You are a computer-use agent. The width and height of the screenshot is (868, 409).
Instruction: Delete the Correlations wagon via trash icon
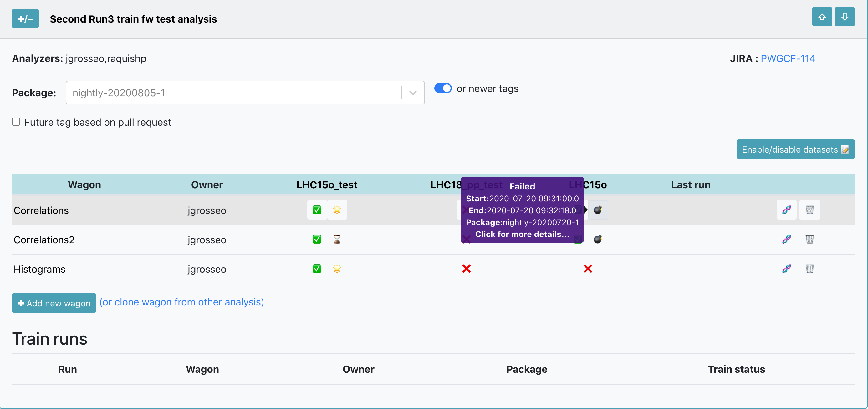pos(809,210)
